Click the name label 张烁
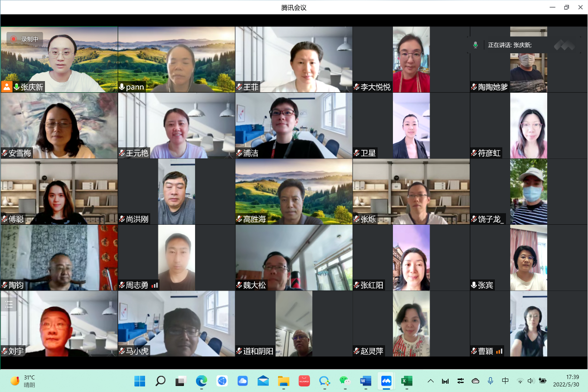 (x=368, y=219)
